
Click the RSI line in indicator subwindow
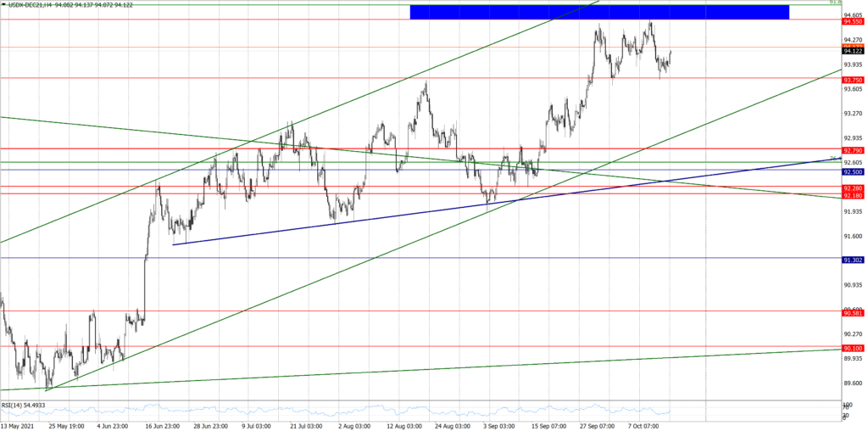coord(339,411)
